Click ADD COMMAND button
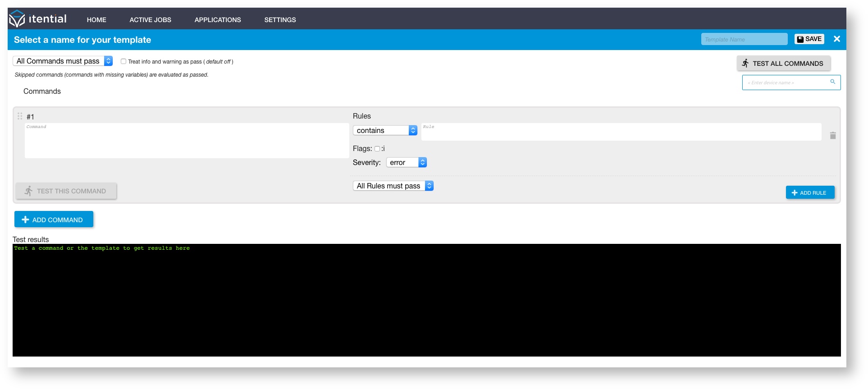 (x=54, y=220)
